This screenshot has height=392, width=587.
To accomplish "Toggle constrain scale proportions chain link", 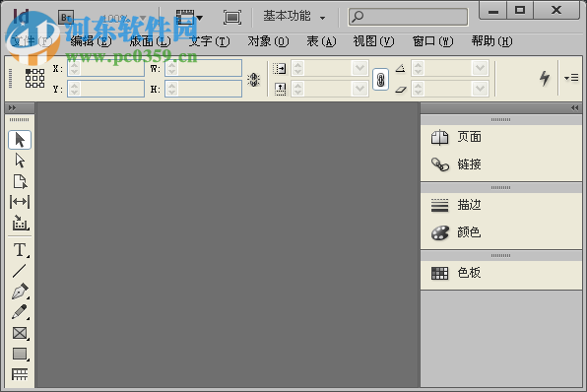I will tap(380, 80).
